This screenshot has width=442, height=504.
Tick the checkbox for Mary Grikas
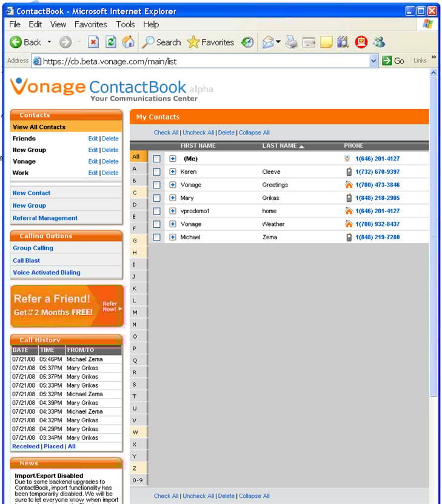click(x=156, y=198)
